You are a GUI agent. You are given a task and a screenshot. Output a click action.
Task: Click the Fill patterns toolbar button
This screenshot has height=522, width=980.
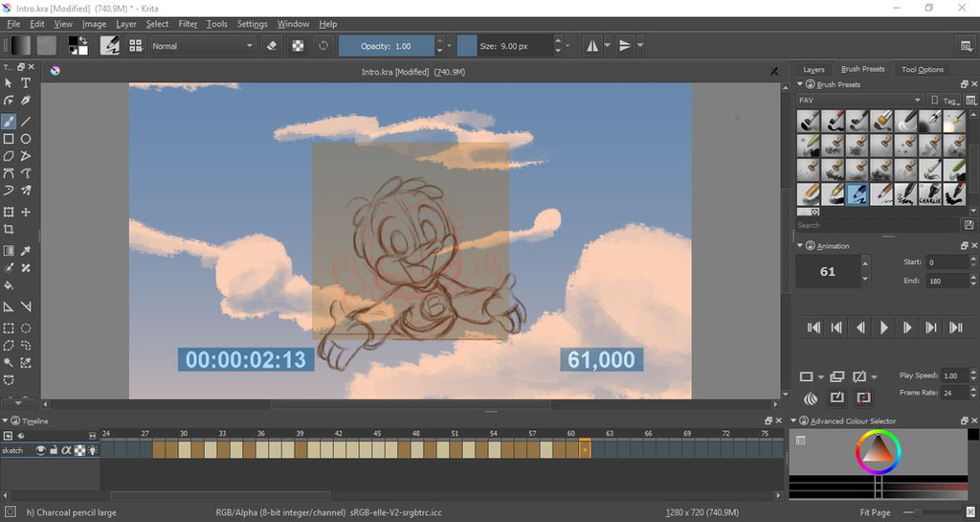46,46
